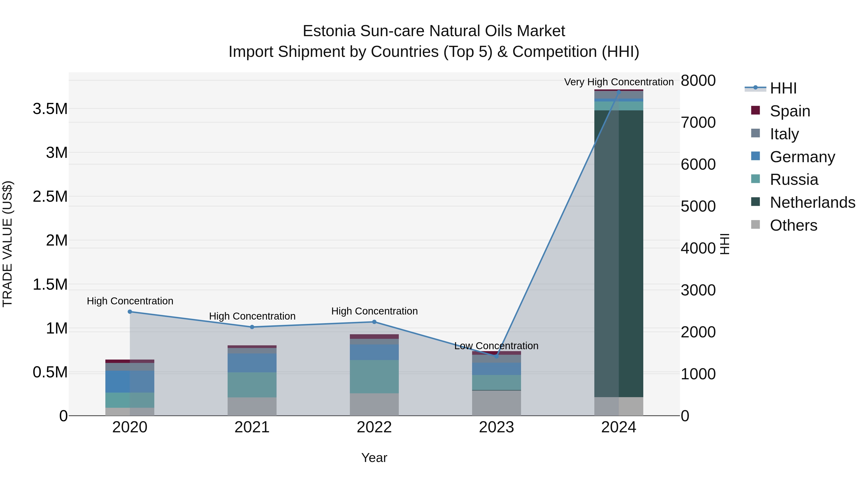Toggle the Netherlands legend entry
The height and width of the screenshot is (488, 868).
click(x=803, y=202)
